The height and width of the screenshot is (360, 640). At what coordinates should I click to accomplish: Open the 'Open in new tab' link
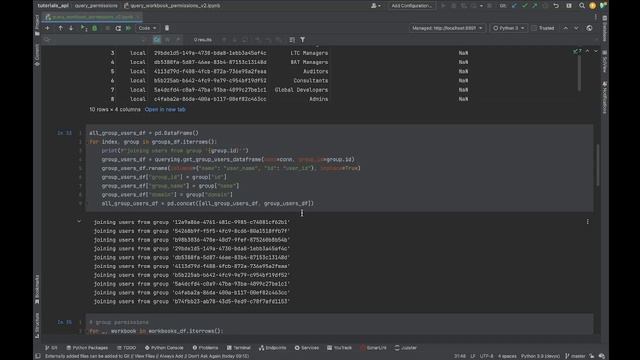click(165, 109)
